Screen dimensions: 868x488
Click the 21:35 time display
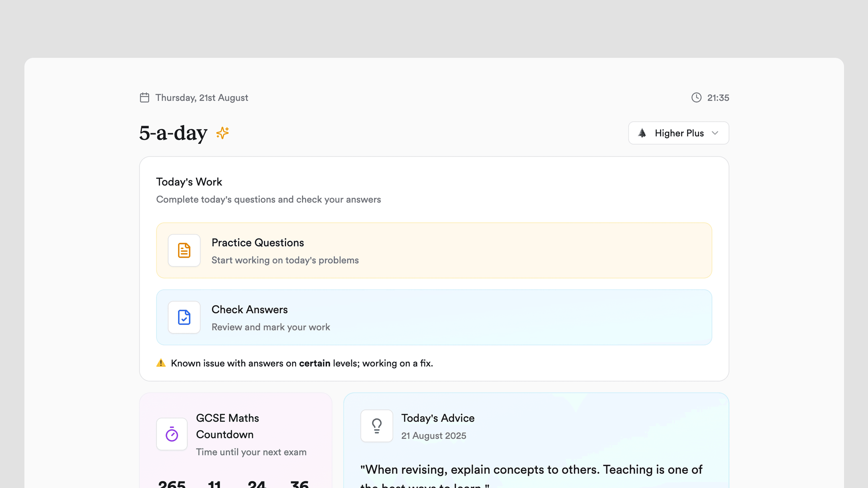[x=718, y=98]
